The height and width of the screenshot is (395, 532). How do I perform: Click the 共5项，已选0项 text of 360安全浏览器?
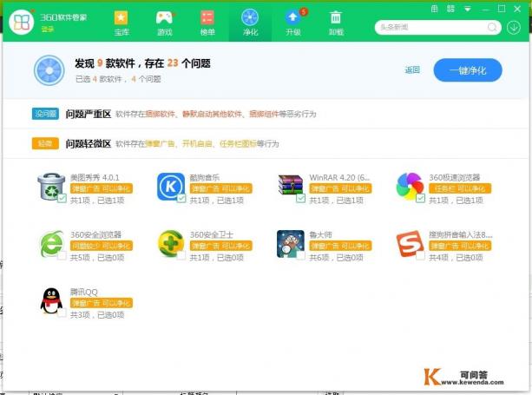pyautogui.click(x=97, y=258)
